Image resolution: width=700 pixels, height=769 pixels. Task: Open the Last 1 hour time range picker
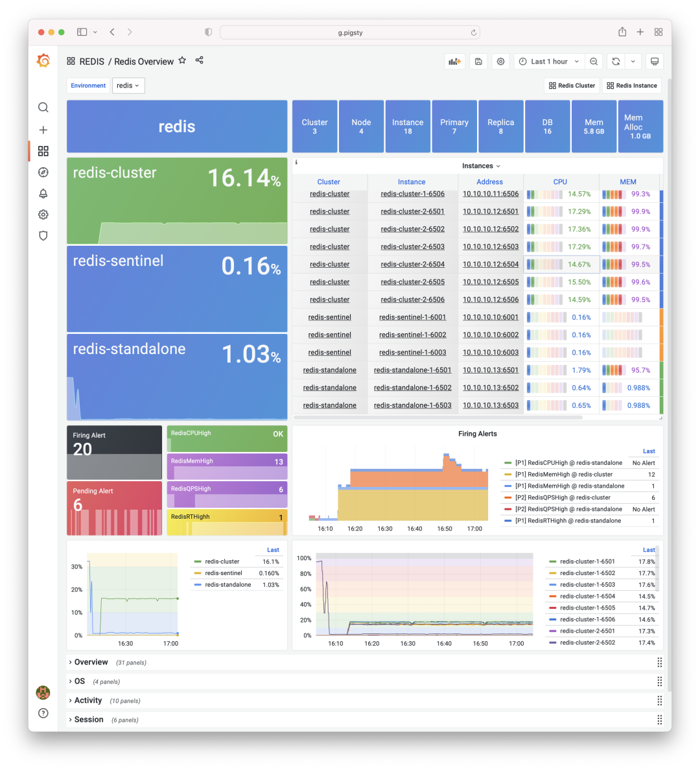[x=548, y=61]
